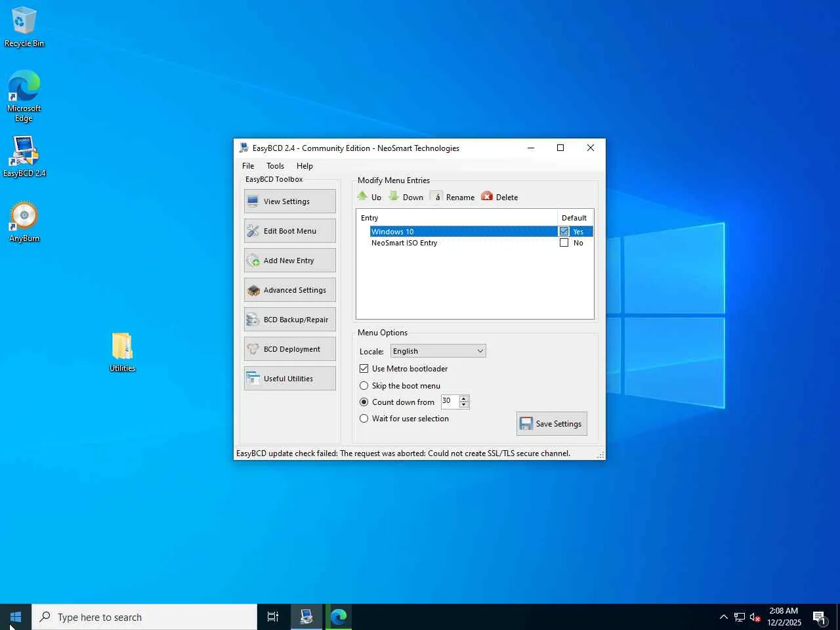840x630 pixels.
Task: Select the EasyBCD 2.4 desktop shortcut
Action: (x=24, y=157)
